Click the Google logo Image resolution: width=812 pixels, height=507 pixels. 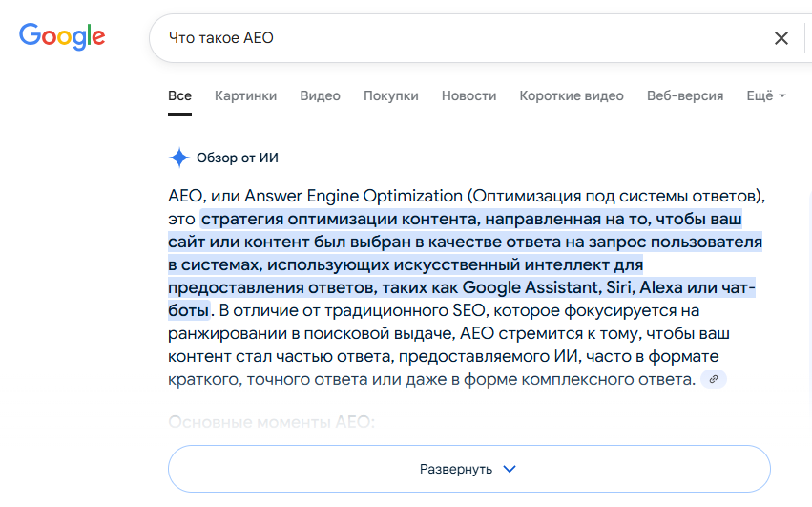62,37
